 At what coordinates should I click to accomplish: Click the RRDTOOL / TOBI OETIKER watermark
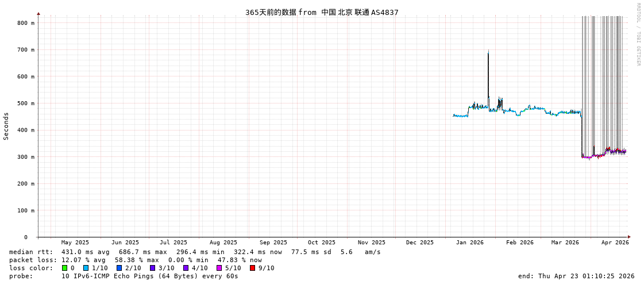coord(638,34)
